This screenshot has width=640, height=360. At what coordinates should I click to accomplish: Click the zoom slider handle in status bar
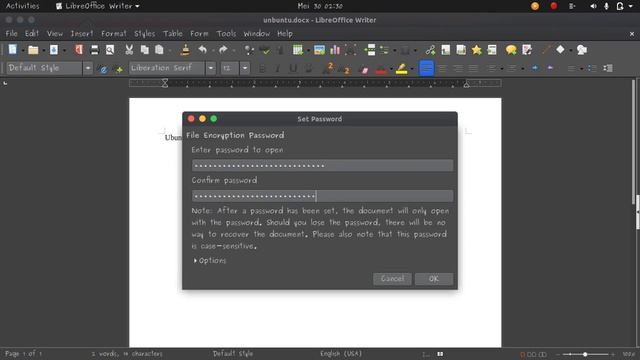tap(585, 354)
